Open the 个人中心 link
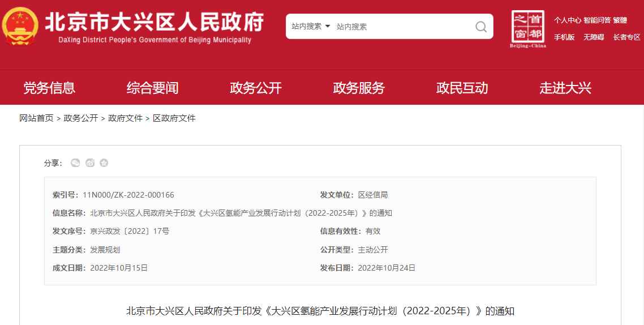This screenshot has height=325, width=644. pos(567,20)
